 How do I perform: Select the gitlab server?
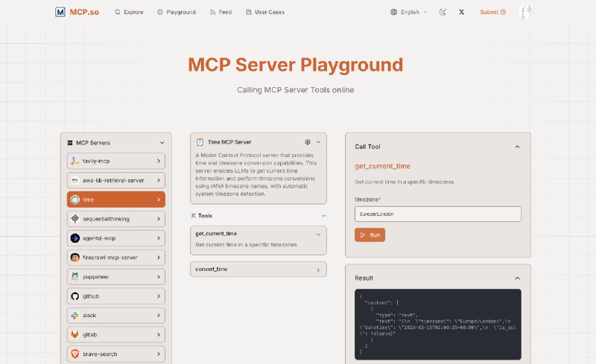pyautogui.click(x=116, y=335)
